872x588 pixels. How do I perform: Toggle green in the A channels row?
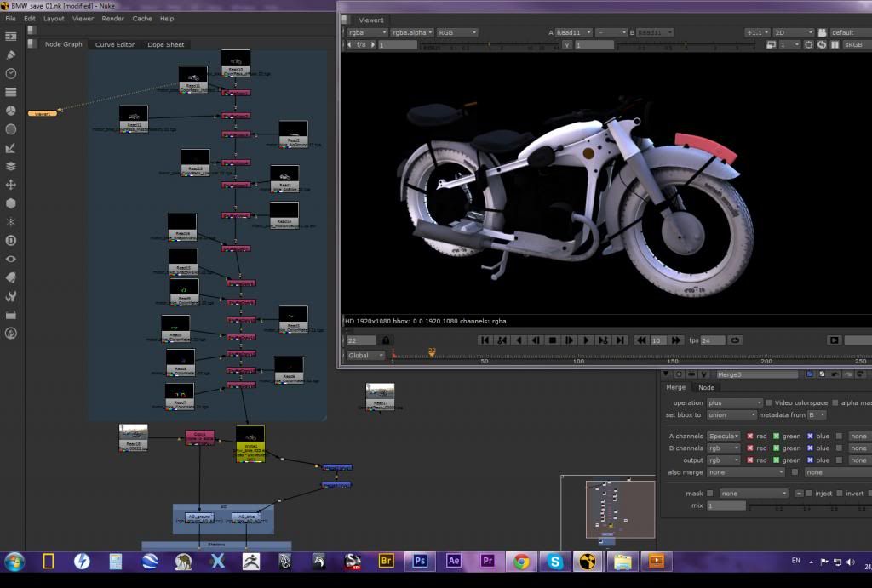pos(777,437)
